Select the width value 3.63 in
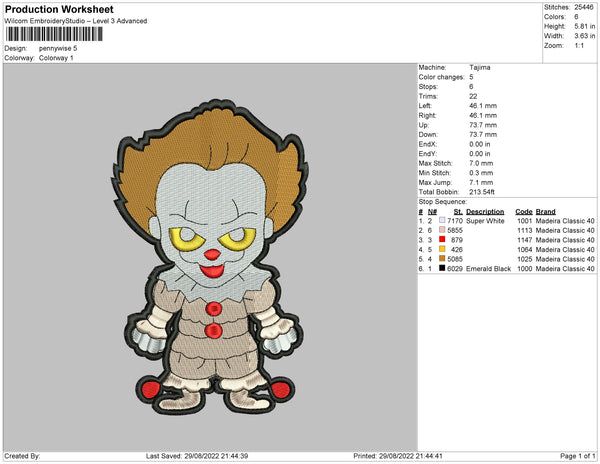The height and width of the screenshot is (464, 600). [x=584, y=36]
